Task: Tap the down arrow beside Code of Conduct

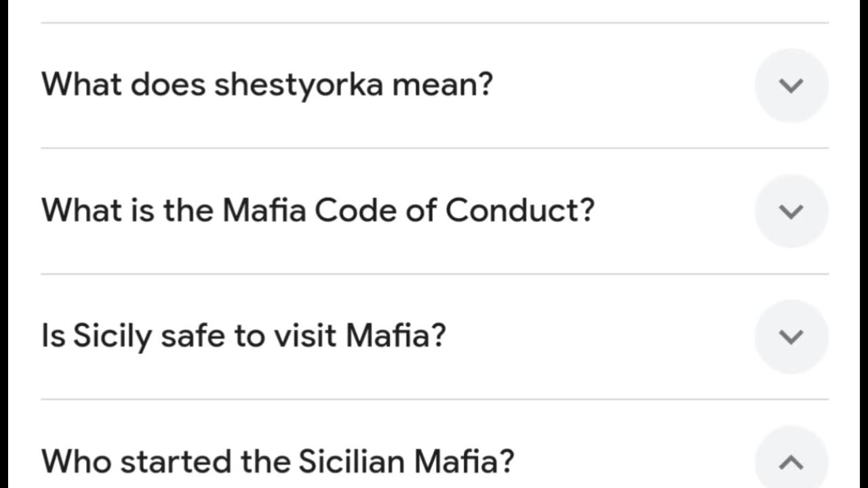Action: pos(791,211)
